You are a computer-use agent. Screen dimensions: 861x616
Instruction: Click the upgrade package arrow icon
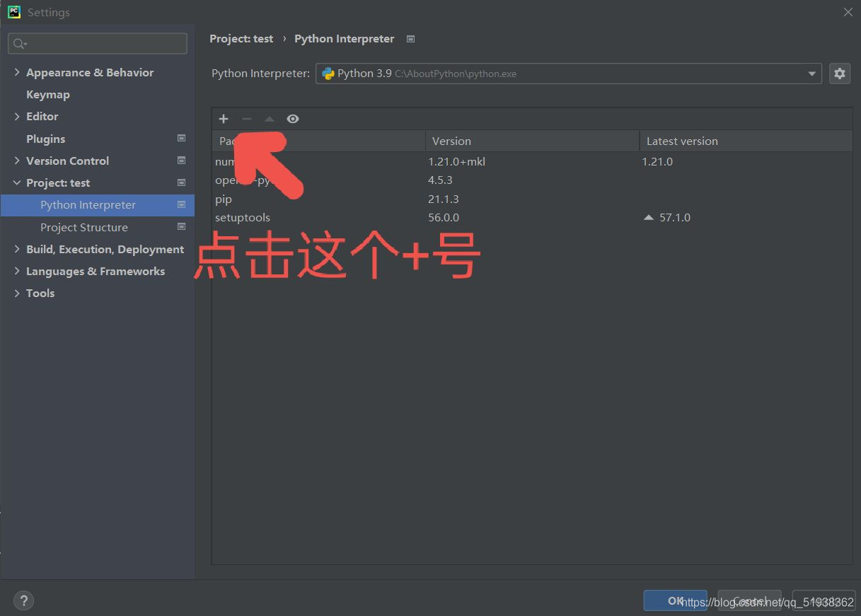pyautogui.click(x=269, y=119)
